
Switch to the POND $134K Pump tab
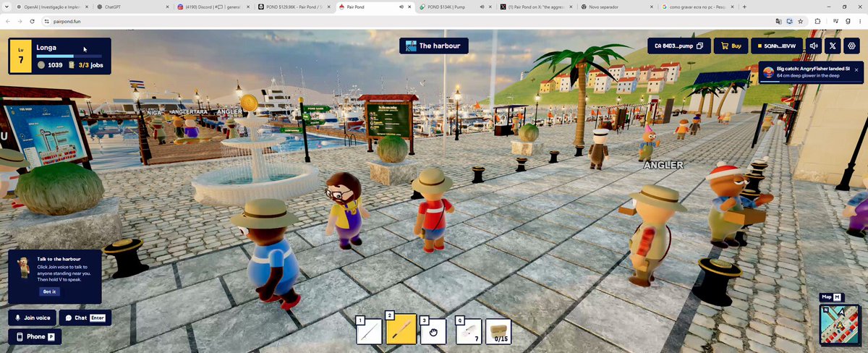pos(454,7)
